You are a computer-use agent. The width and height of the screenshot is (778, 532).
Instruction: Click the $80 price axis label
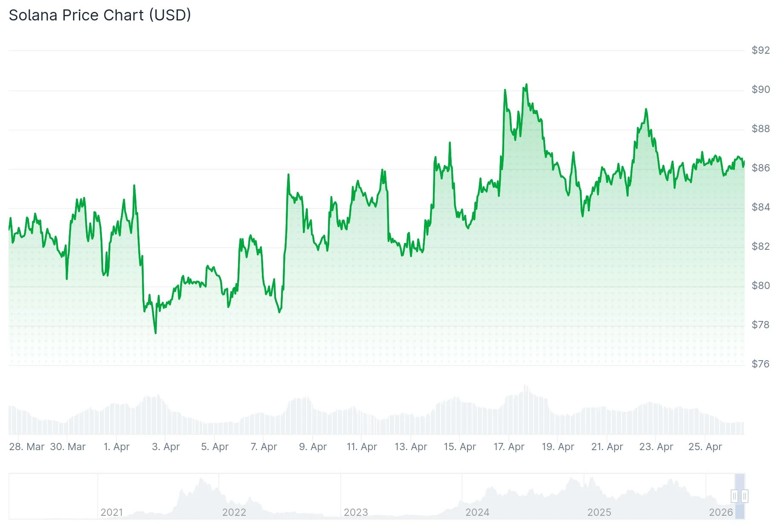point(761,286)
